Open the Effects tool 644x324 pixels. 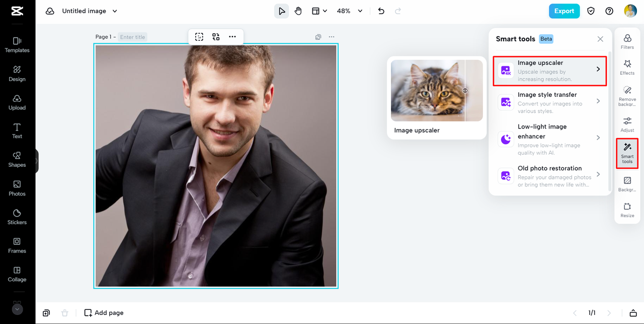coord(627,68)
